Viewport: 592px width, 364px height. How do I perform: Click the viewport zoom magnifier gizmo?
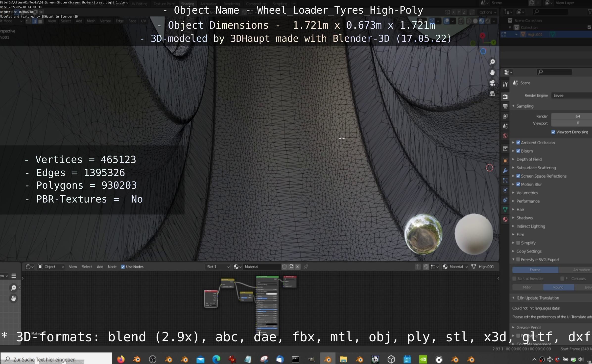(x=492, y=62)
